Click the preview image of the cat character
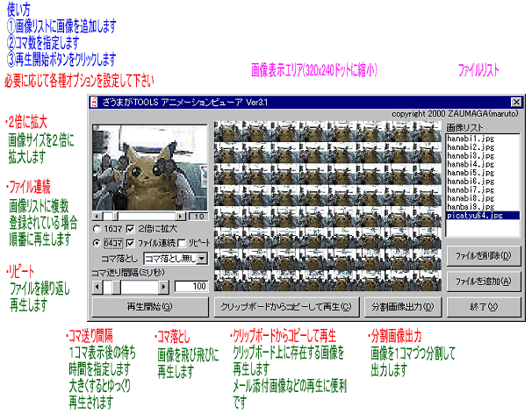The width and height of the screenshot is (532, 414). point(150,168)
